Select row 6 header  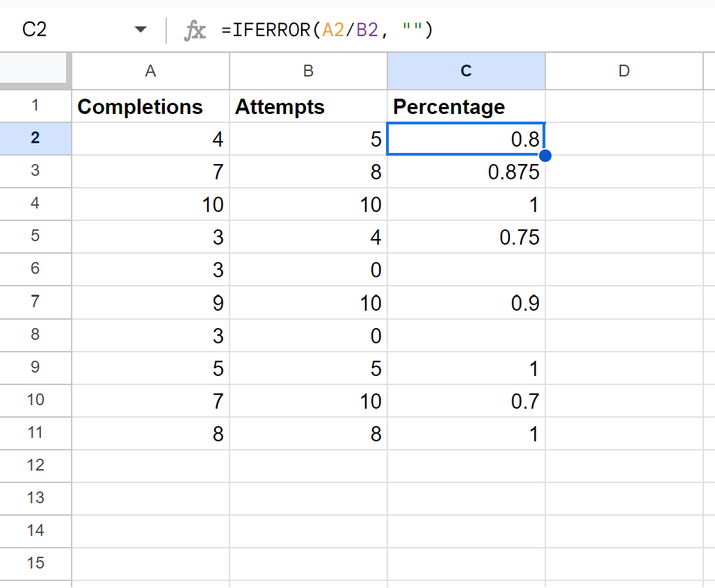35,270
